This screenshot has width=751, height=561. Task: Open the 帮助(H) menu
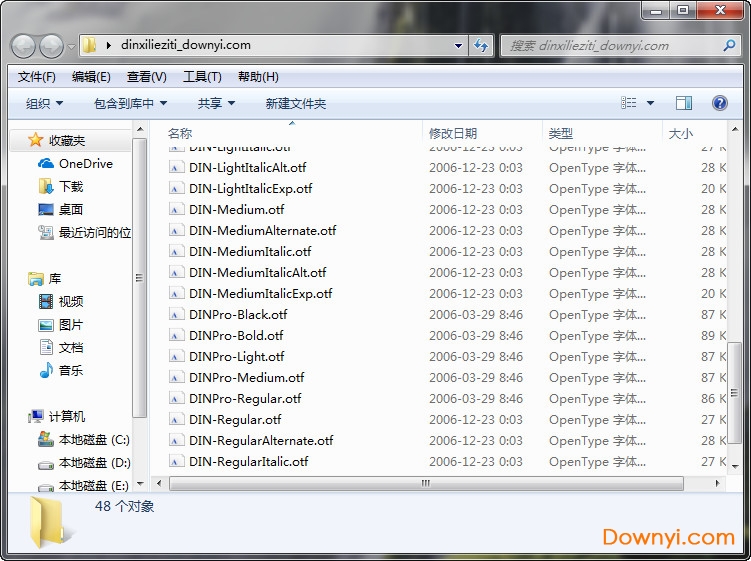(258, 77)
